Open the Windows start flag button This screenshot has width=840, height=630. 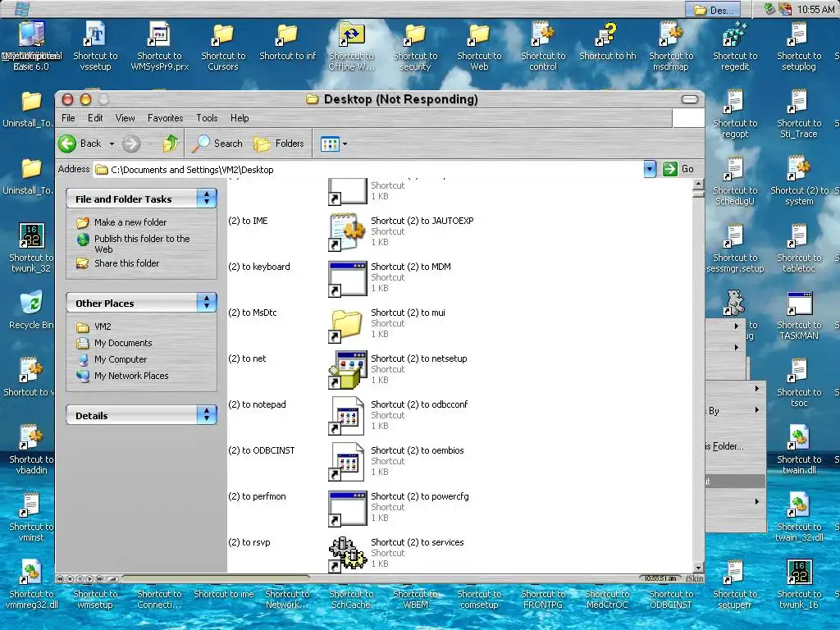click(x=21, y=8)
